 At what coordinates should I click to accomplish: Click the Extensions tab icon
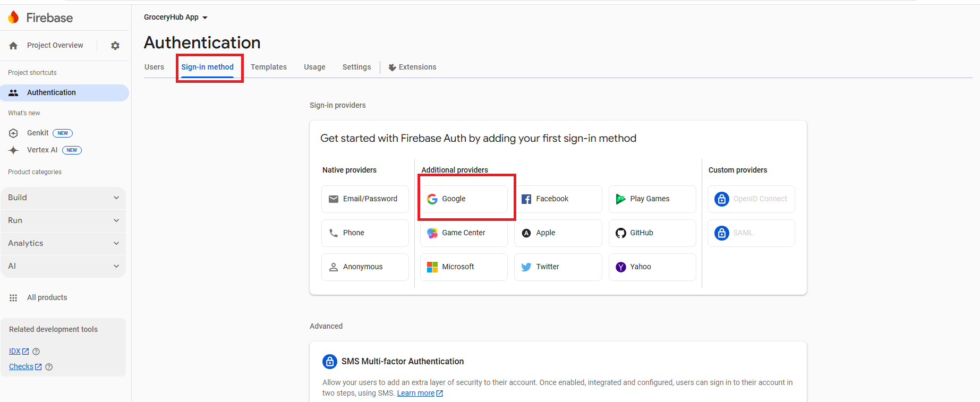click(x=392, y=67)
